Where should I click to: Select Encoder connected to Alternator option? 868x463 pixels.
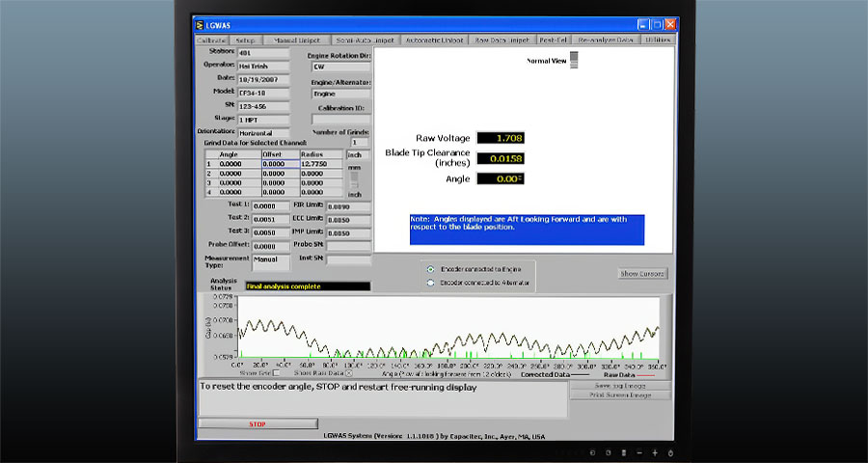point(430,283)
